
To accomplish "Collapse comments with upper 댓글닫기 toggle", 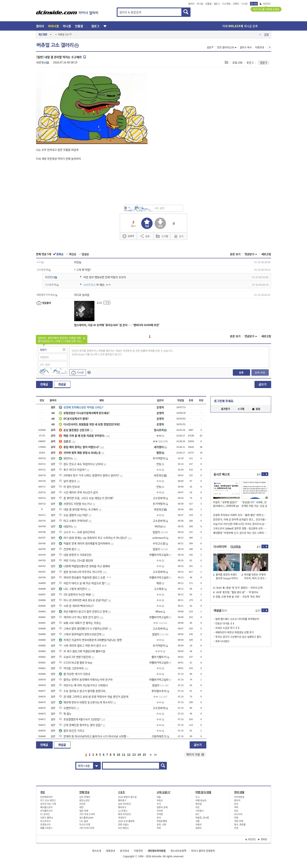I will point(251,254).
